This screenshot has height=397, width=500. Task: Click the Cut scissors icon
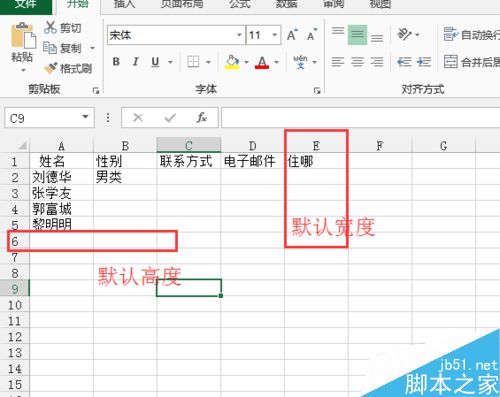point(50,27)
